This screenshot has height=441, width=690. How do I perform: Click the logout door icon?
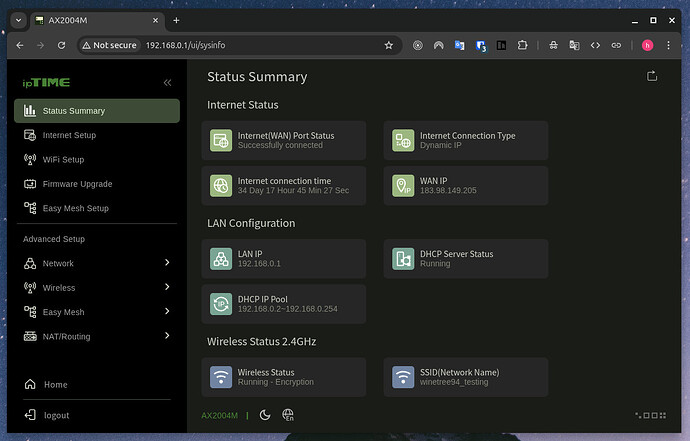pyautogui.click(x=30, y=415)
